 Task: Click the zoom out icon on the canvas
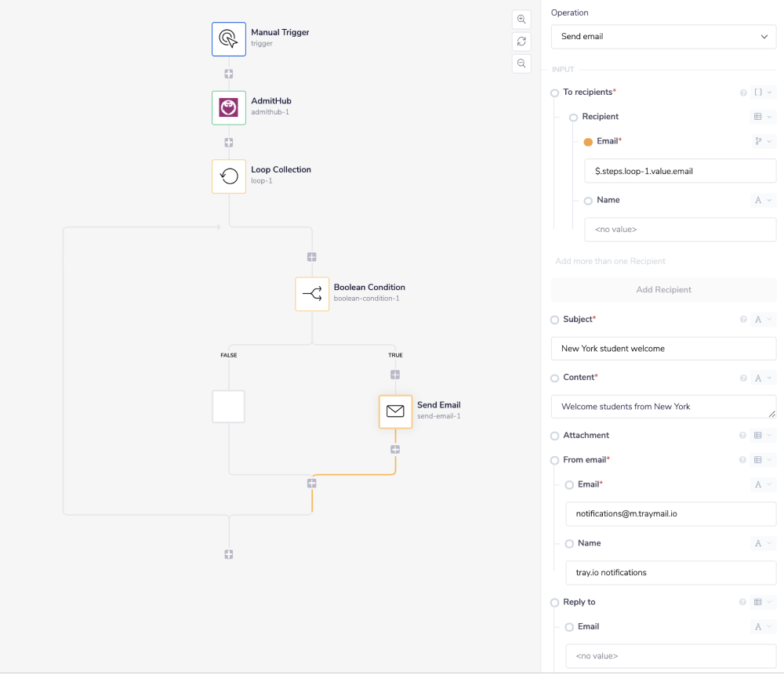coord(521,63)
